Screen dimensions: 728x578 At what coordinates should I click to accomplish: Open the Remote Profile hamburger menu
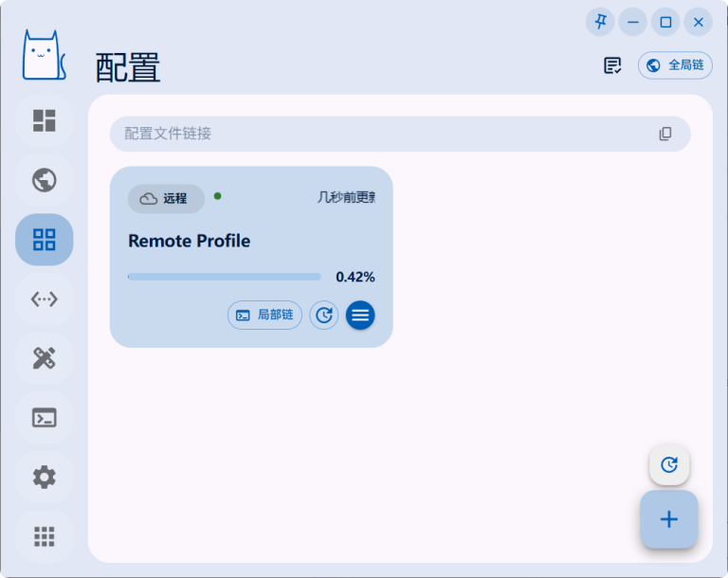(x=360, y=316)
